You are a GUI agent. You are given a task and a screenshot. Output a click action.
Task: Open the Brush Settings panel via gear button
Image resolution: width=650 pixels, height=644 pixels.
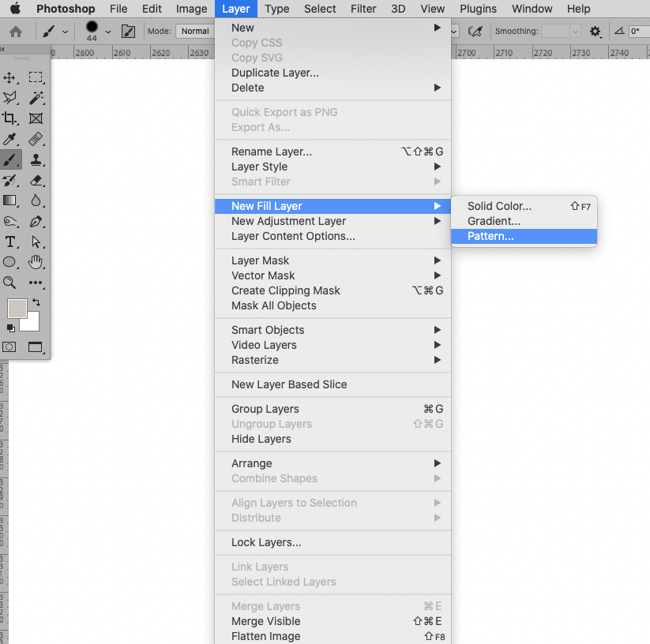tap(596, 31)
